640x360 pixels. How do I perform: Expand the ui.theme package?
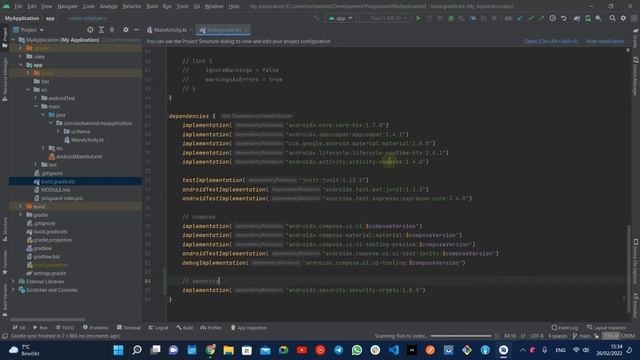tap(58, 131)
